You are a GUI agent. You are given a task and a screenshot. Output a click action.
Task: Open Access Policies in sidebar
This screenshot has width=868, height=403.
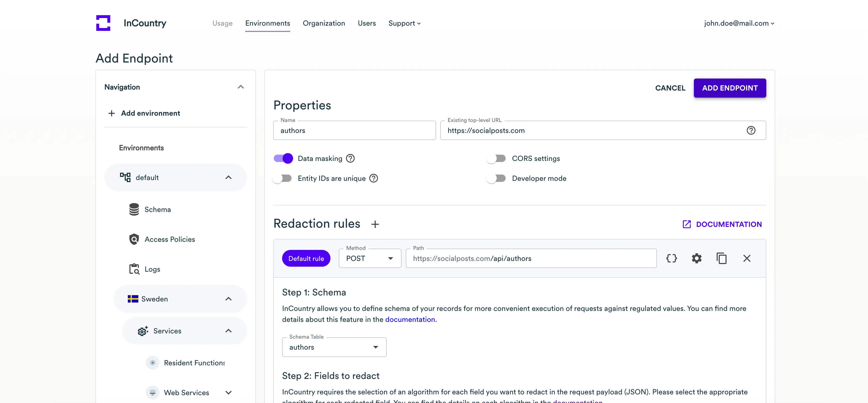pos(169,239)
